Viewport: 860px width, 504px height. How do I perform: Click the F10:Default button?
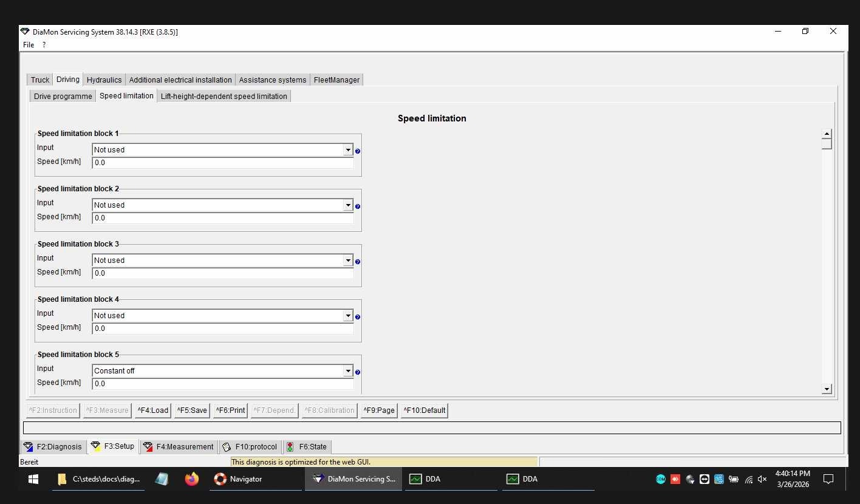(425, 410)
